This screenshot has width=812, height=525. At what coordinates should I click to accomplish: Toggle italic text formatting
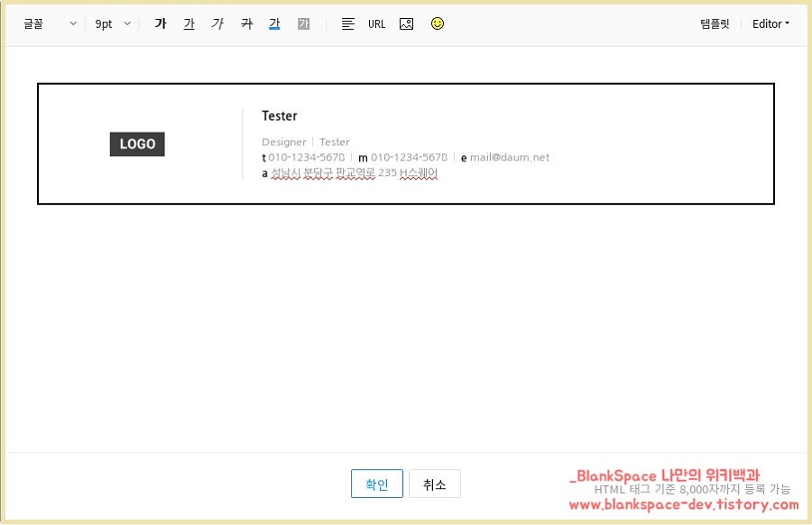pos(217,23)
